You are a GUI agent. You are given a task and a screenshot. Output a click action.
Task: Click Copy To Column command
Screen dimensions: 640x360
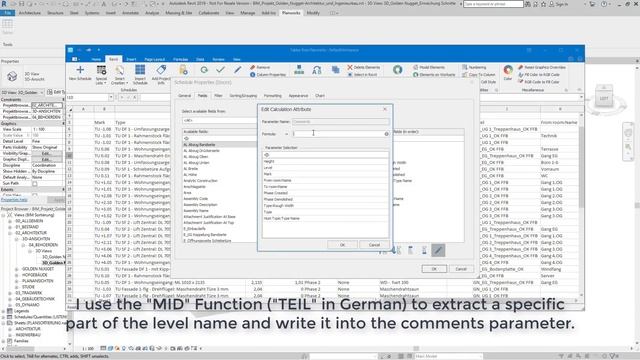pos(479,75)
